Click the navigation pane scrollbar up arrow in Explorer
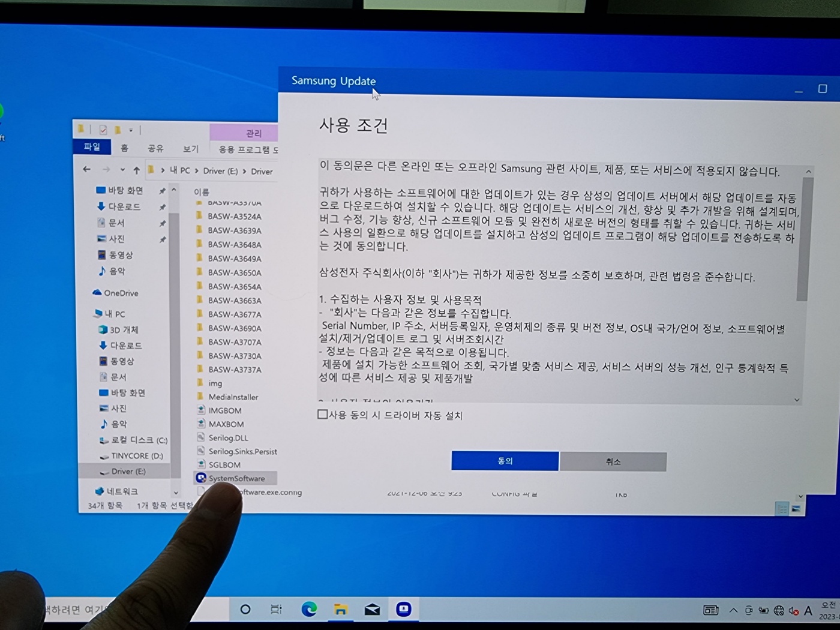 coord(174,190)
